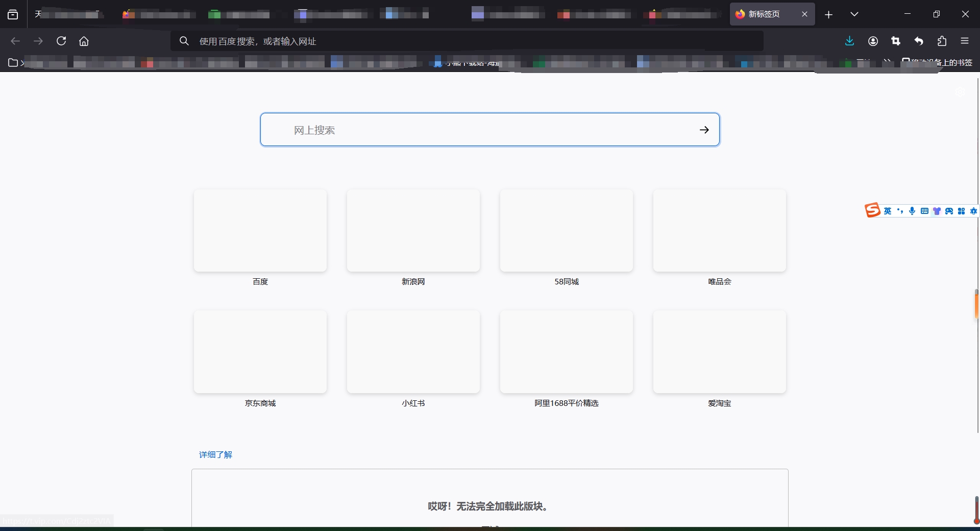Image resolution: width=980 pixels, height=531 pixels.
Task: Start Sogou voice input microphone
Action: (x=912, y=211)
